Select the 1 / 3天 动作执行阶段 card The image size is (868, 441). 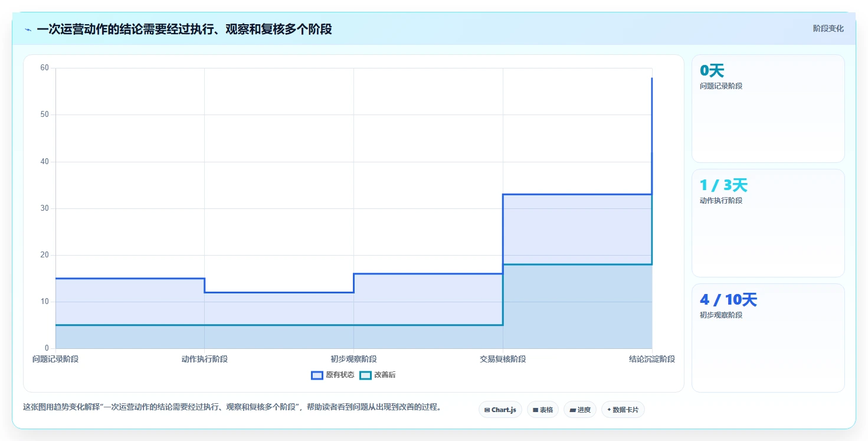(768, 223)
